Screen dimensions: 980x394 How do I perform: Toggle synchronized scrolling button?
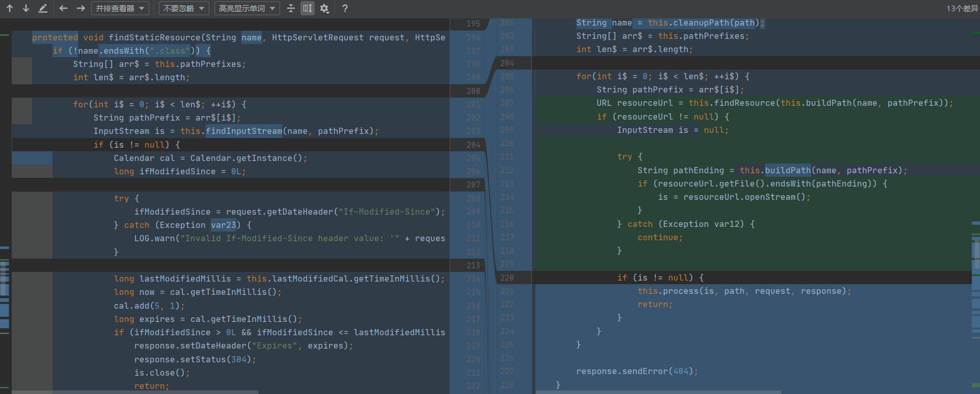coord(307,8)
